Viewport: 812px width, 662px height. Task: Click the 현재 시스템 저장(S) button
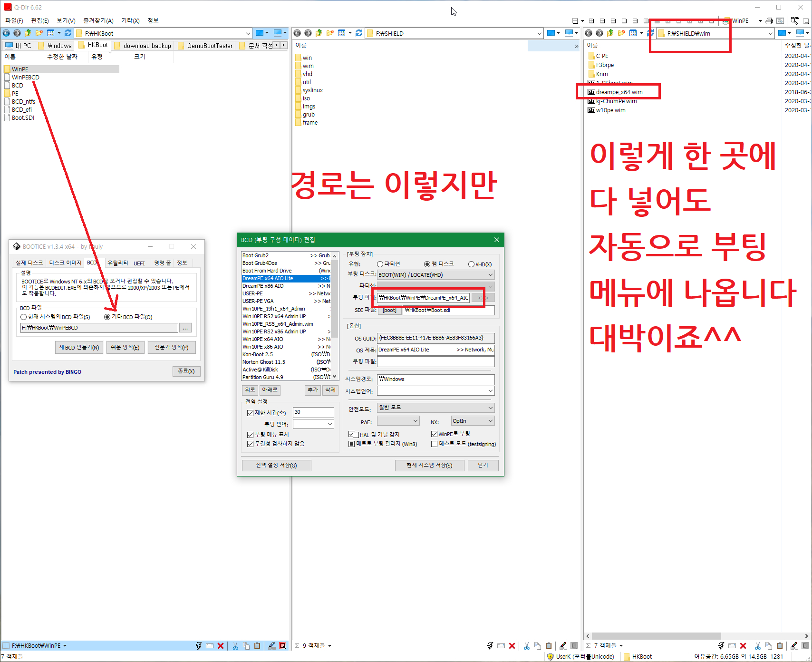[x=429, y=465]
